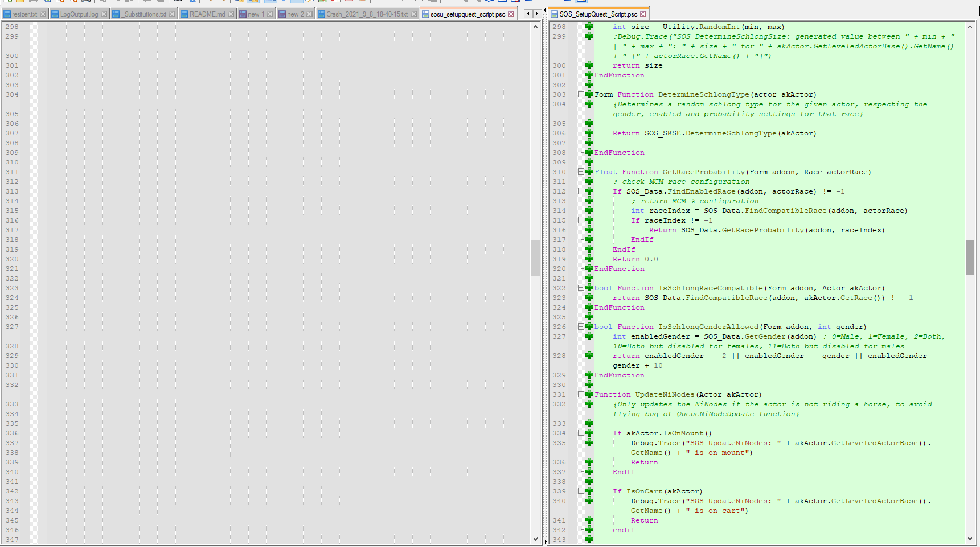Collapse the If raceIndex block on line 315

coord(581,220)
